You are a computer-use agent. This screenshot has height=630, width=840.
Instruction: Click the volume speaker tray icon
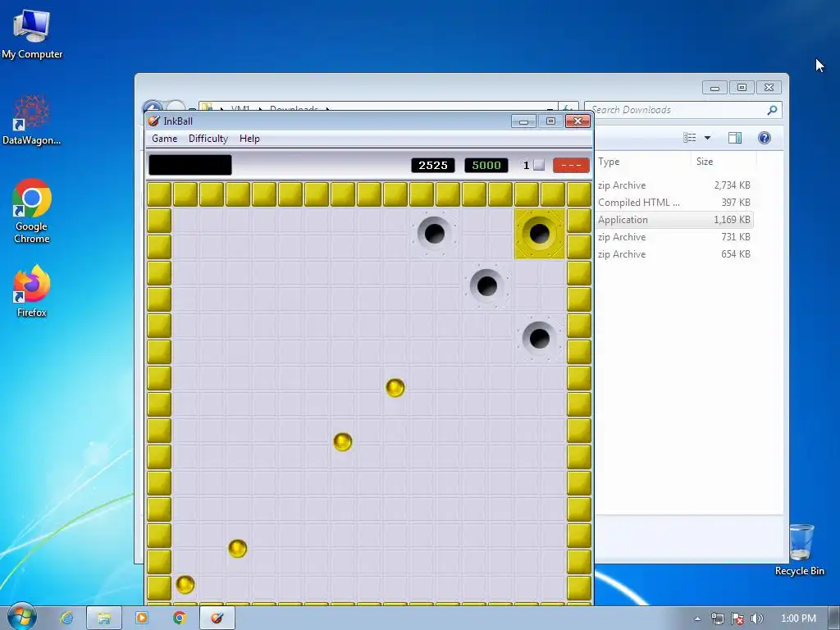click(756, 619)
